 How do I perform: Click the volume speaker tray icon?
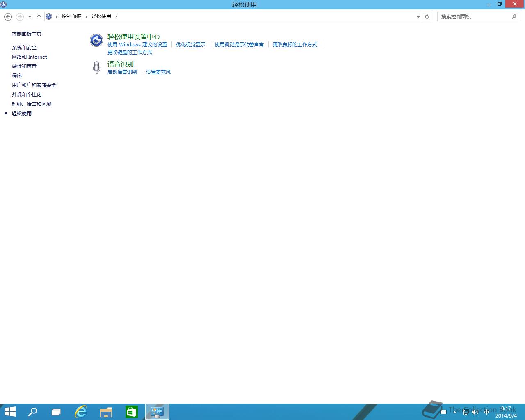pos(475,412)
